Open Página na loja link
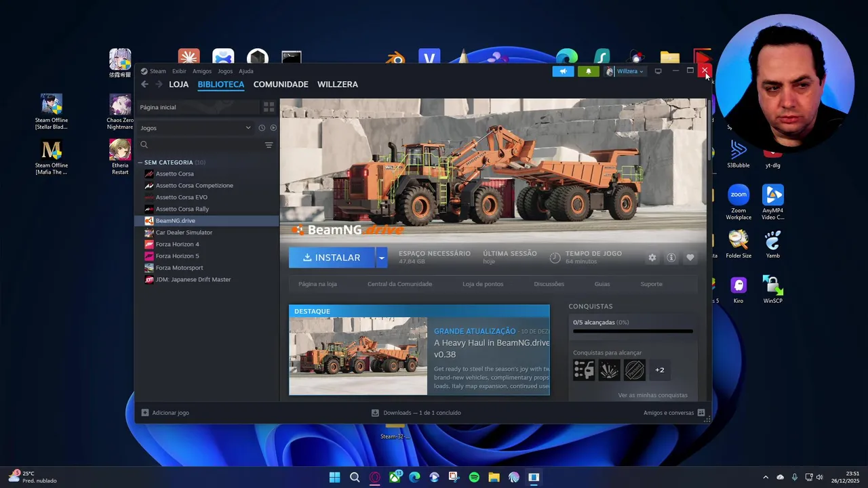Screen dimensions: 868x488 317,284
